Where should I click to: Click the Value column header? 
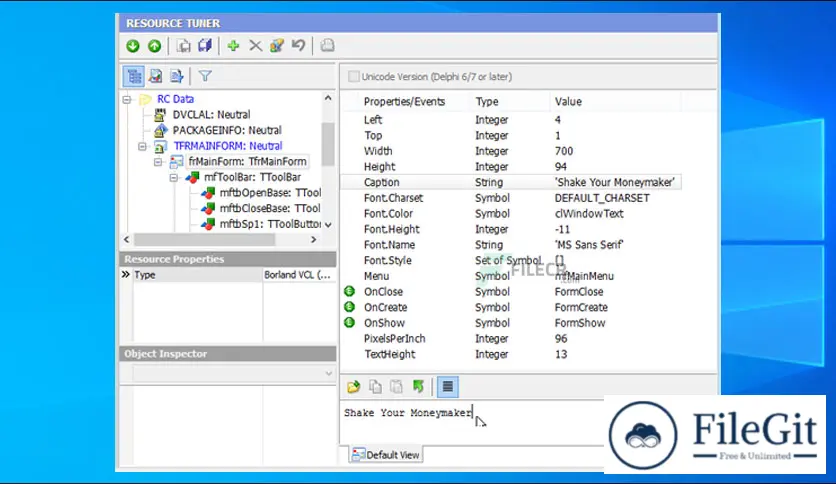568,101
